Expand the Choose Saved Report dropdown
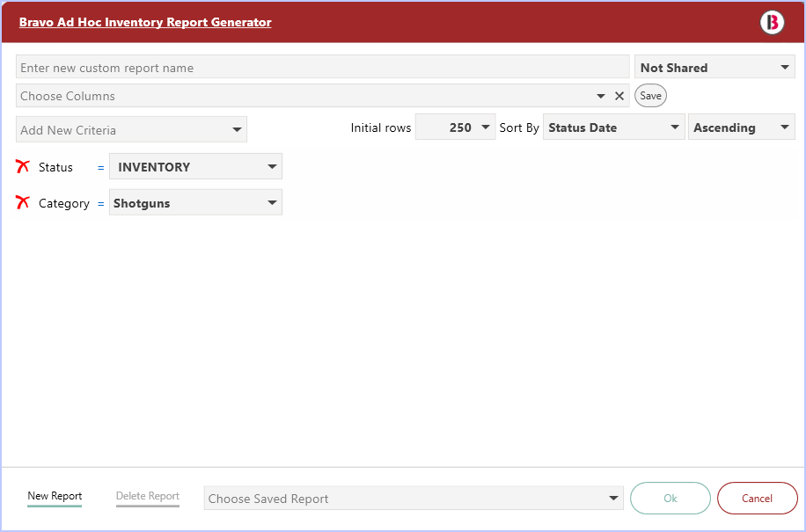 click(414, 498)
